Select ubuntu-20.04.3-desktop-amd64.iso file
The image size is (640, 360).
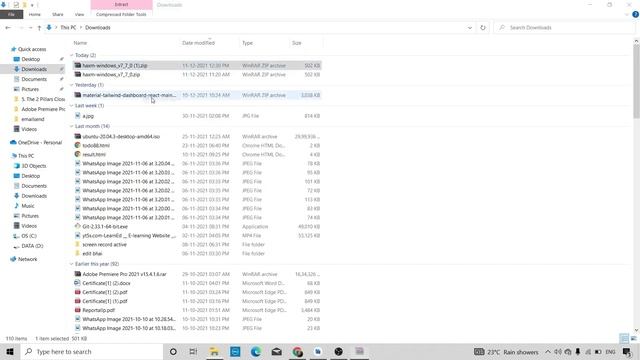click(x=197, y=136)
